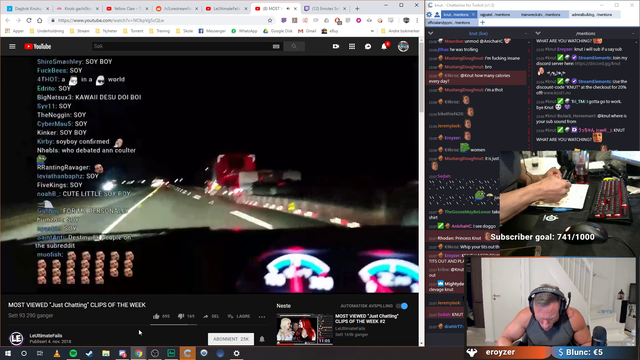This screenshot has height=360, width=640.
Task: Open the video more-actions ellipsis
Action: click(x=262, y=317)
